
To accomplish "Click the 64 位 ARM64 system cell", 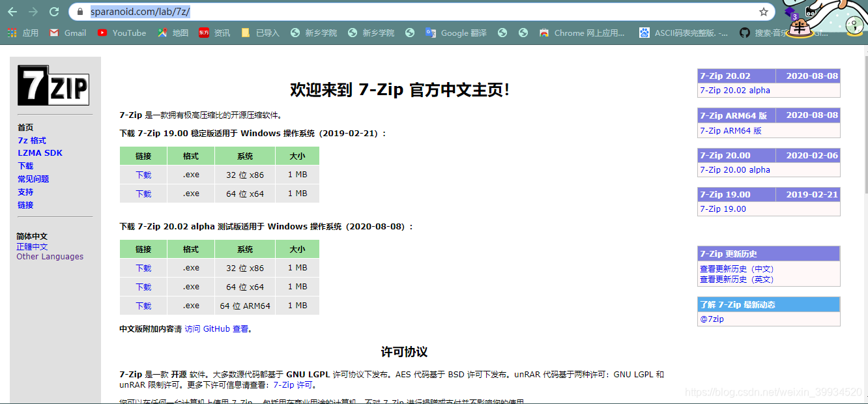I will point(245,306).
